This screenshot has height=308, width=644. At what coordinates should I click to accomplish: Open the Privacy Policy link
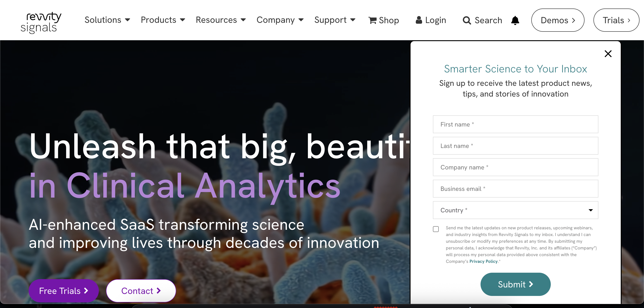[x=483, y=261]
